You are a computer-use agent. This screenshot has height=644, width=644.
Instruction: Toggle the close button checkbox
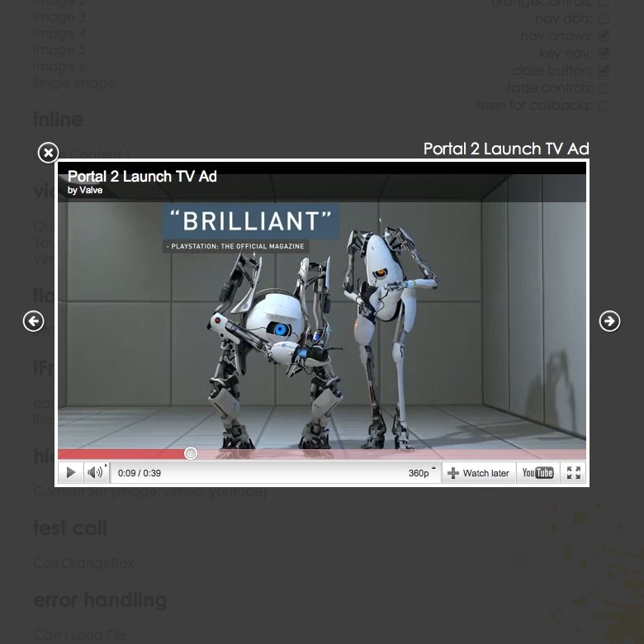(604, 70)
